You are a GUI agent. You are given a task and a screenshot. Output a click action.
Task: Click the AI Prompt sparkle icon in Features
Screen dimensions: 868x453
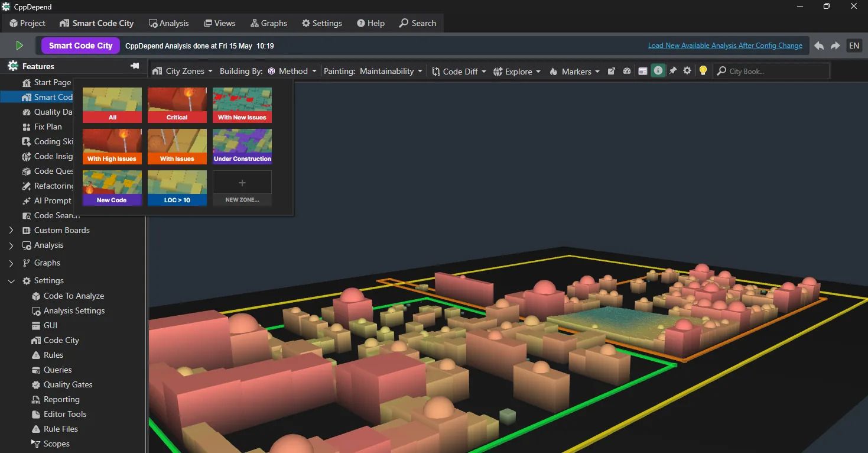26,200
